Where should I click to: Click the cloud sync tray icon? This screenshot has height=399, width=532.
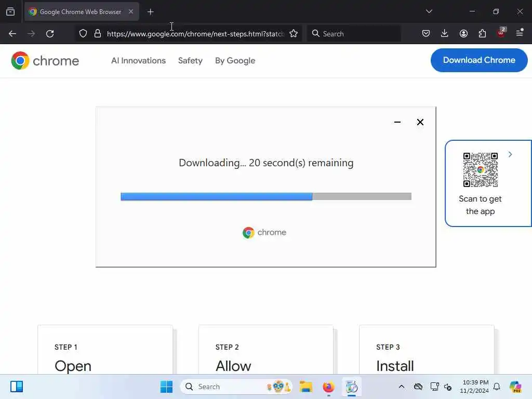(x=418, y=387)
